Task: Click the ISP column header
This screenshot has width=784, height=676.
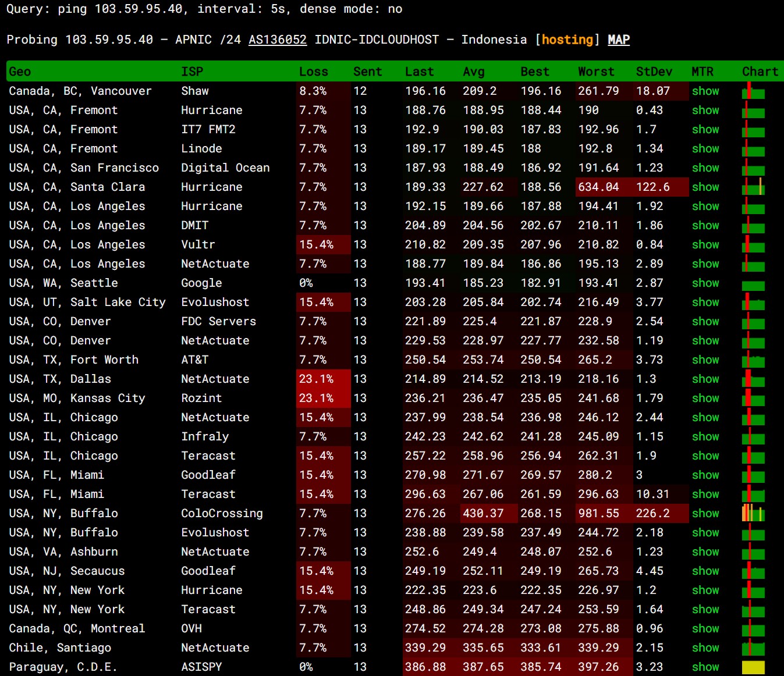Action: (x=192, y=72)
